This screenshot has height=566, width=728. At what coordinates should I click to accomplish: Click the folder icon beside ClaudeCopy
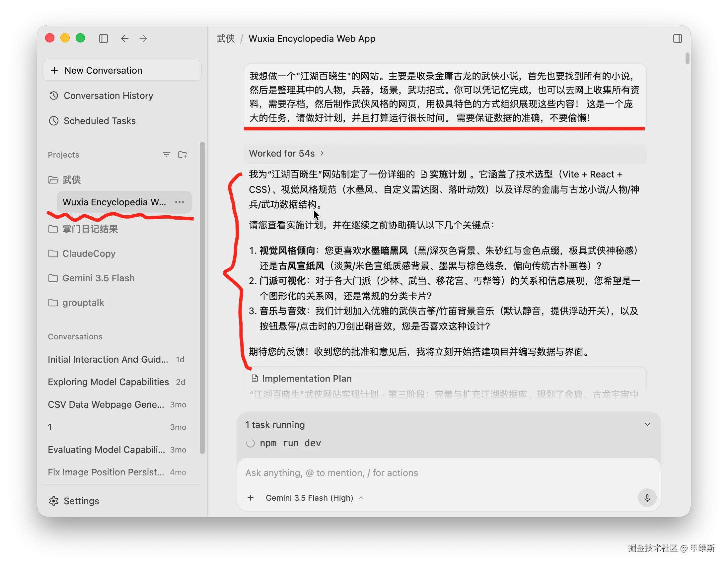click(x=53, y=254)
